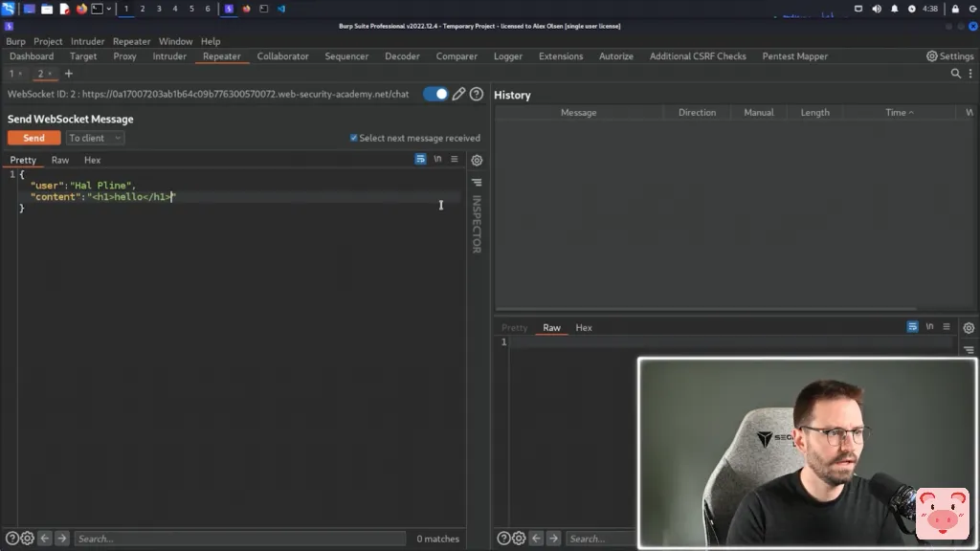Switch to the Intruder tab
980x551 pixels.
[169, 56]
